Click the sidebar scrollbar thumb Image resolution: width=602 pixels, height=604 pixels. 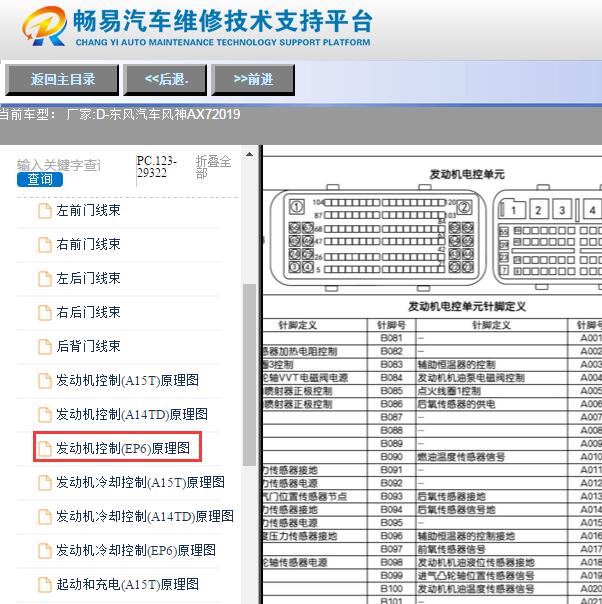[250, 374]
